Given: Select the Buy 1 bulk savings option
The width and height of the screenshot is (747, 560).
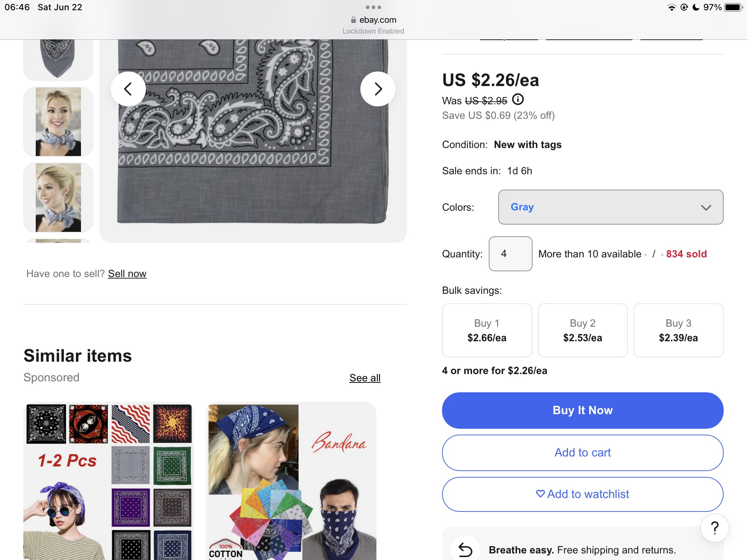Looking at the screenshot, I should point(487,330).
